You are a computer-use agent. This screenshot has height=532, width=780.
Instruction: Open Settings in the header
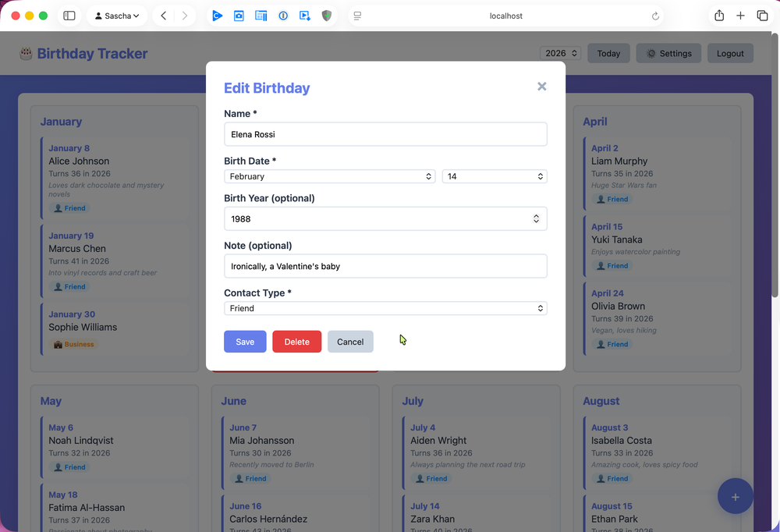pyautogui.click(x=668, y=53)
